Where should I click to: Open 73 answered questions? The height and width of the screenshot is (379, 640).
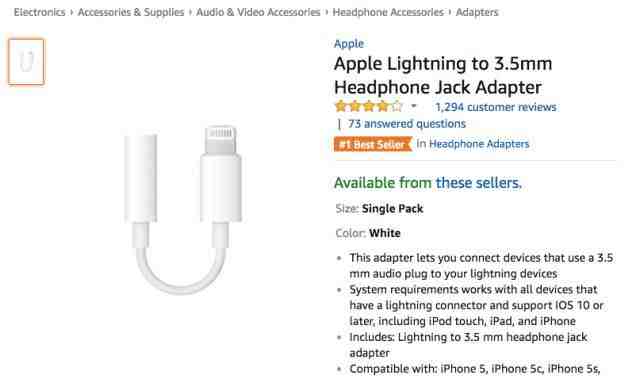407,124
